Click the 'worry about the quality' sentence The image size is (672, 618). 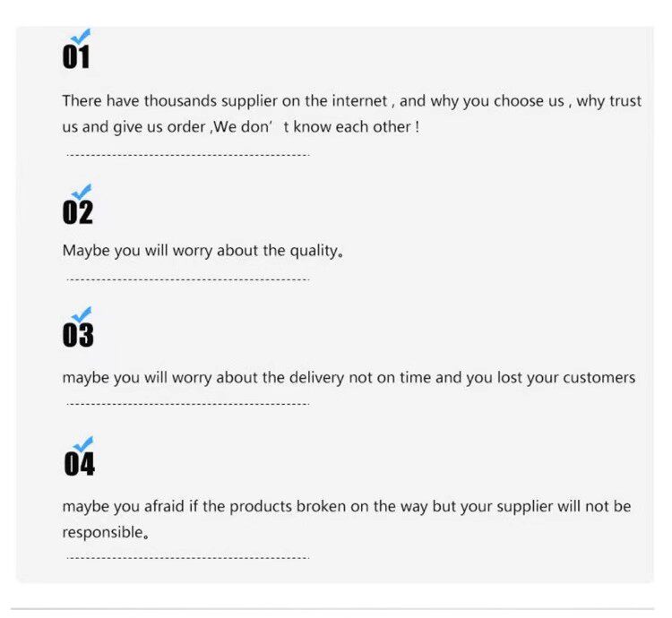coord(202,251)
